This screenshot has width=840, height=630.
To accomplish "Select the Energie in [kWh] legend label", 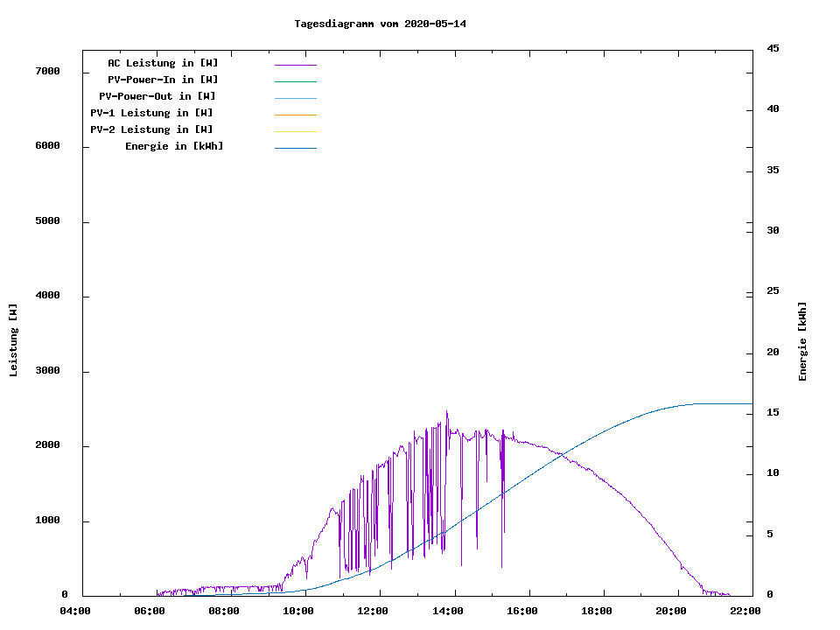I will [174, 146].
